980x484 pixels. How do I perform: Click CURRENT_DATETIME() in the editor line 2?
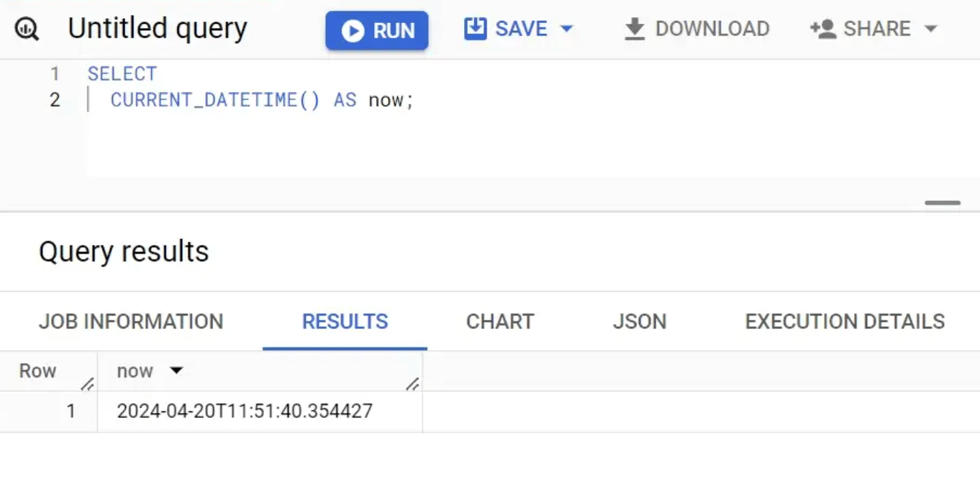coord(215,99)
